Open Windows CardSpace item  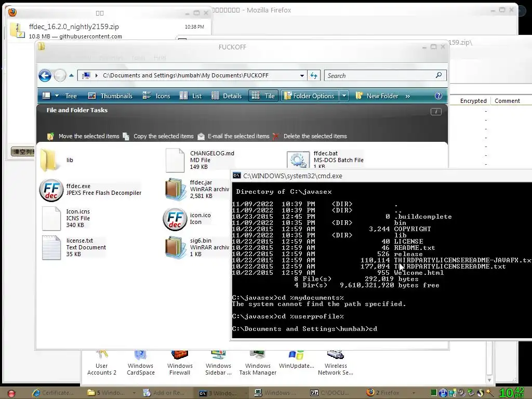pos(140,363)
